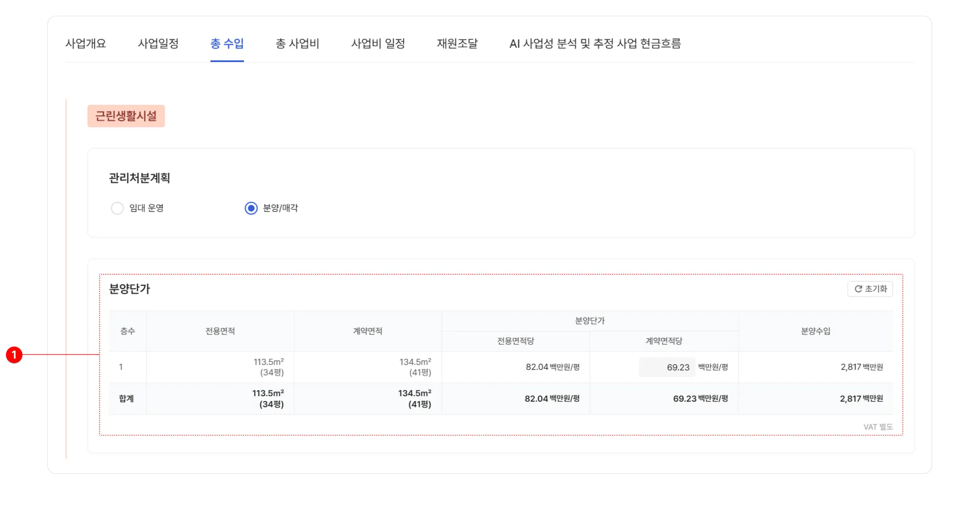Screen dimensions: 980x524
Task: Select the 분양/매각 radio option
Action: (x=251, y=208)
